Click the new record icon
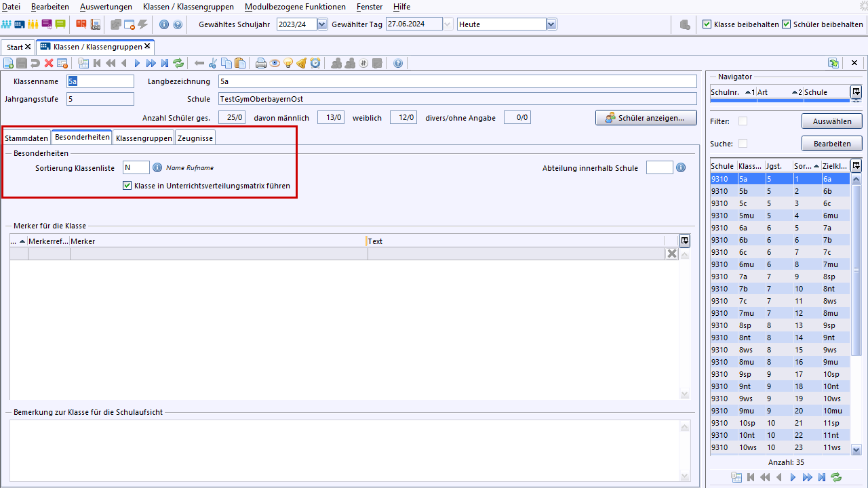The width and height of the screenshot is (868, 488). point(8,63)
